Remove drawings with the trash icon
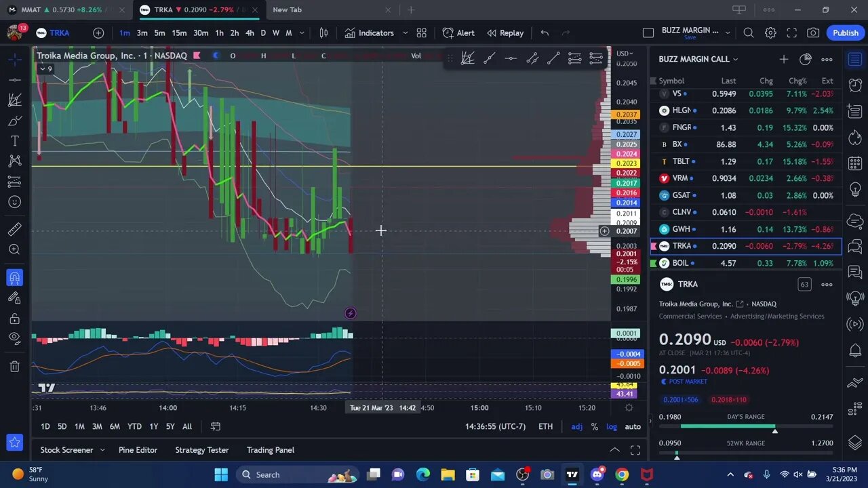Image resolution: width=868 pixels, height=488 pixels. [14, 367]
